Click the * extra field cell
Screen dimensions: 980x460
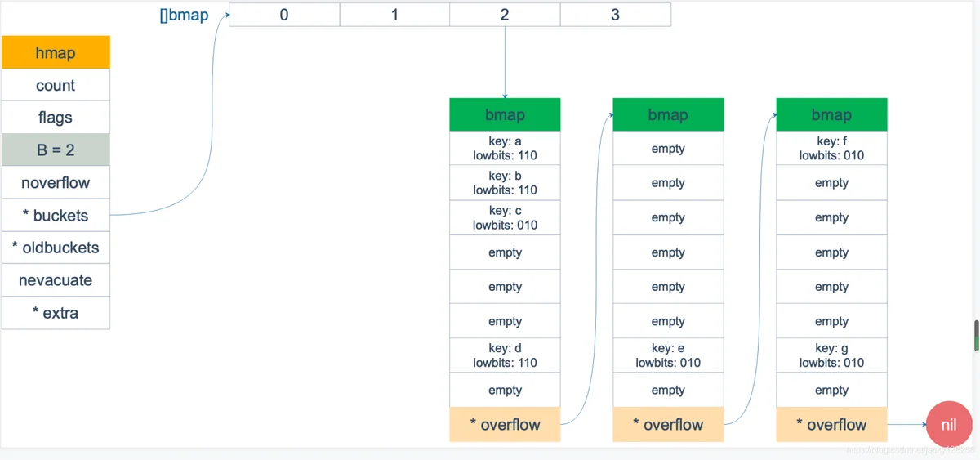tap(56, 313)
